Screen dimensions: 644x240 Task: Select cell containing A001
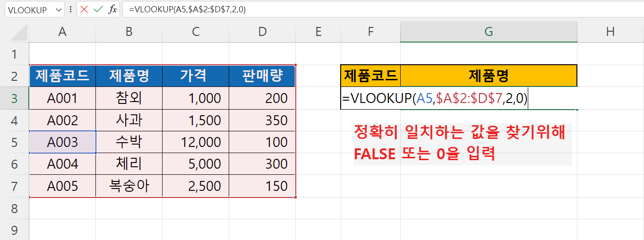pyautogui.click(x=62, y=98)
